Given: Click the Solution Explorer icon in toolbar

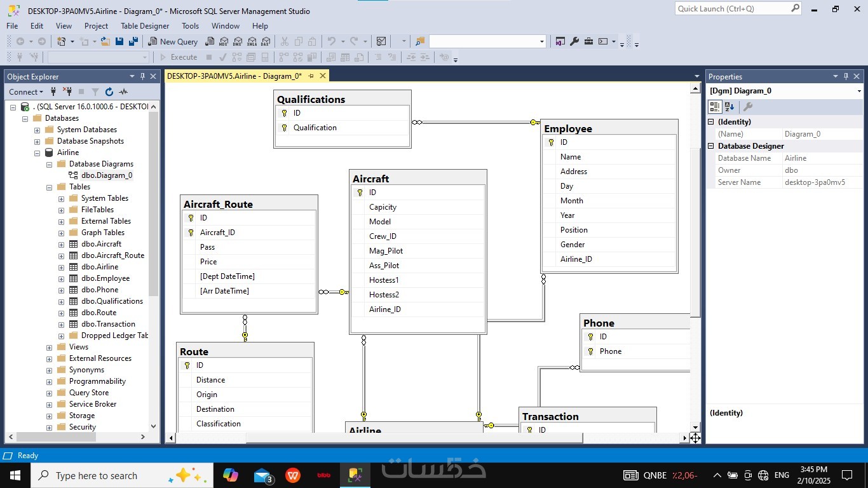Looking at the screenshot, I should [560, 41].
